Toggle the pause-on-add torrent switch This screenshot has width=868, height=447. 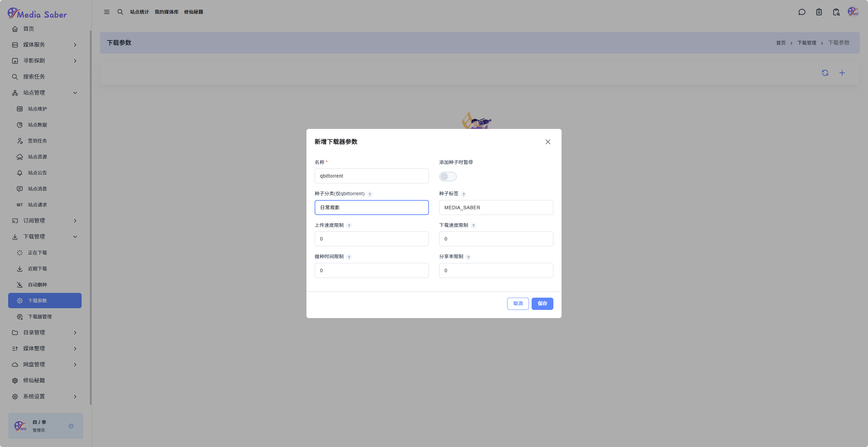448,177
